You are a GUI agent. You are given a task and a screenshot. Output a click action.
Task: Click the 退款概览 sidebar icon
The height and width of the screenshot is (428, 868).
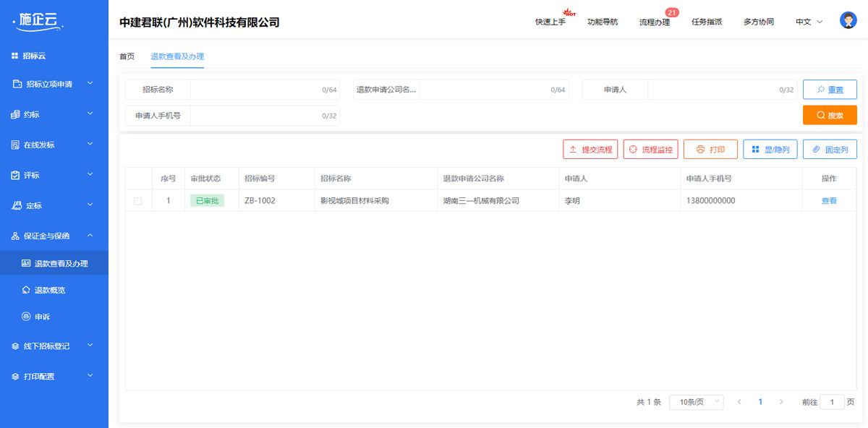coord(26,290)
